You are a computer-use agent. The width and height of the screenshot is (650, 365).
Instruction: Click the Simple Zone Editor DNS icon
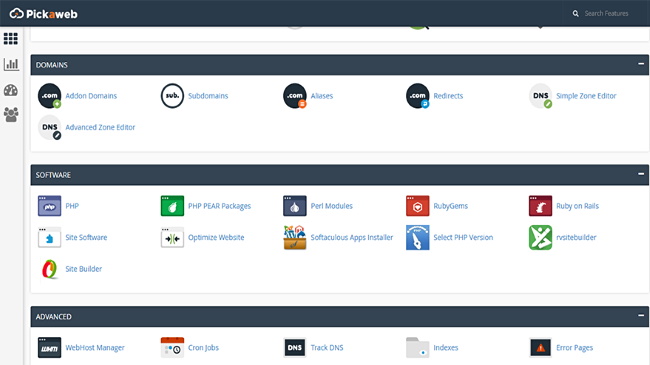point(541,96)
